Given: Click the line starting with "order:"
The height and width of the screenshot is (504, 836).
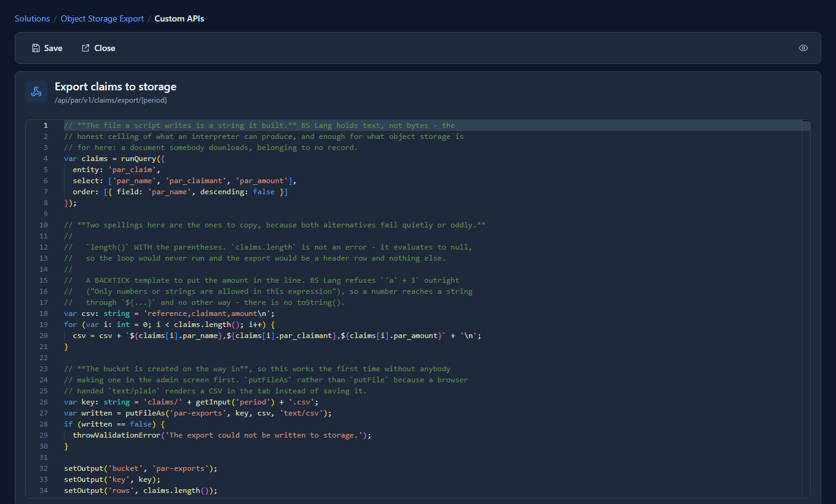Looking at the screenshot, I should pos(180,192).
